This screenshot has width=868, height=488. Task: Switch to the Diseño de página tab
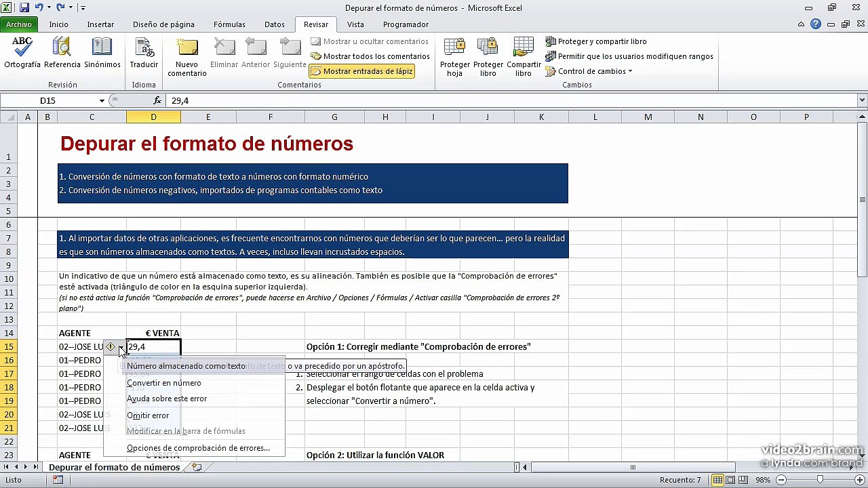(163, 24)
